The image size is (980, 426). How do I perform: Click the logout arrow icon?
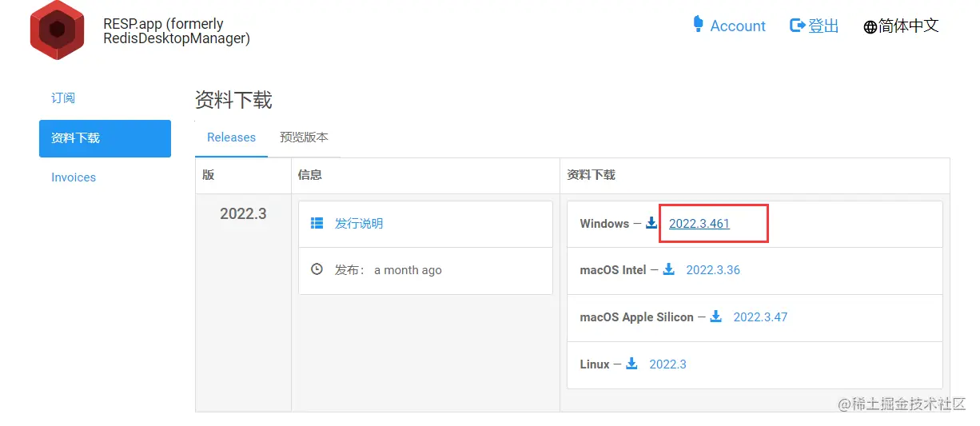(797, 26)
